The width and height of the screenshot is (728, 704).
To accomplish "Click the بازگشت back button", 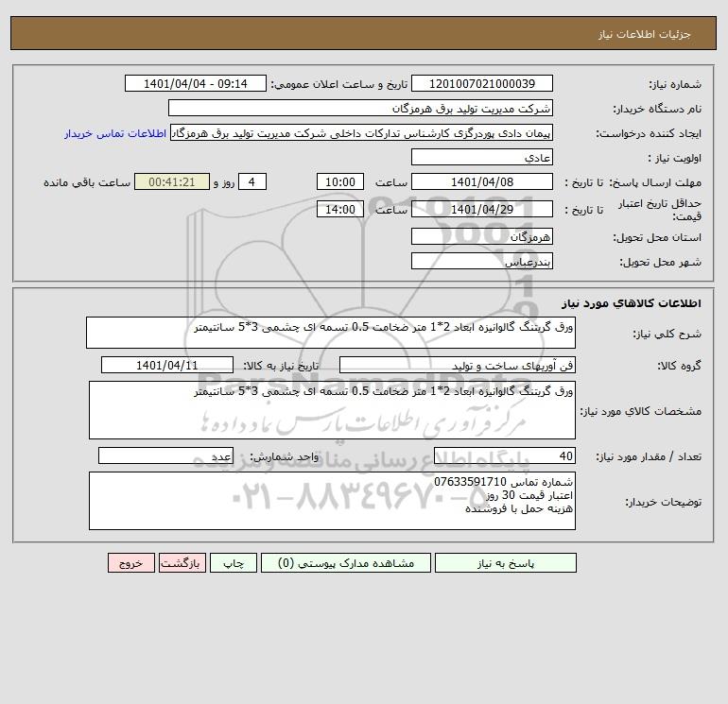I will point(182,563).
